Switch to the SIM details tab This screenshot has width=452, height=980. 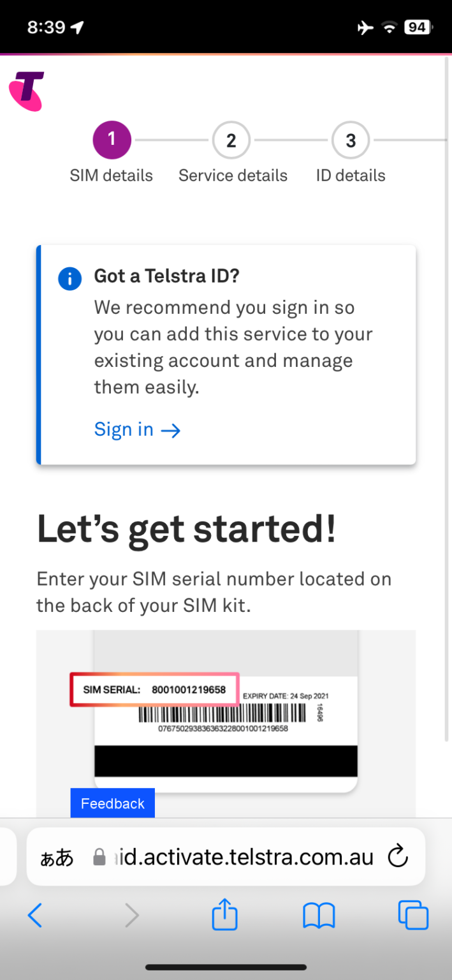tap(111, 175)
